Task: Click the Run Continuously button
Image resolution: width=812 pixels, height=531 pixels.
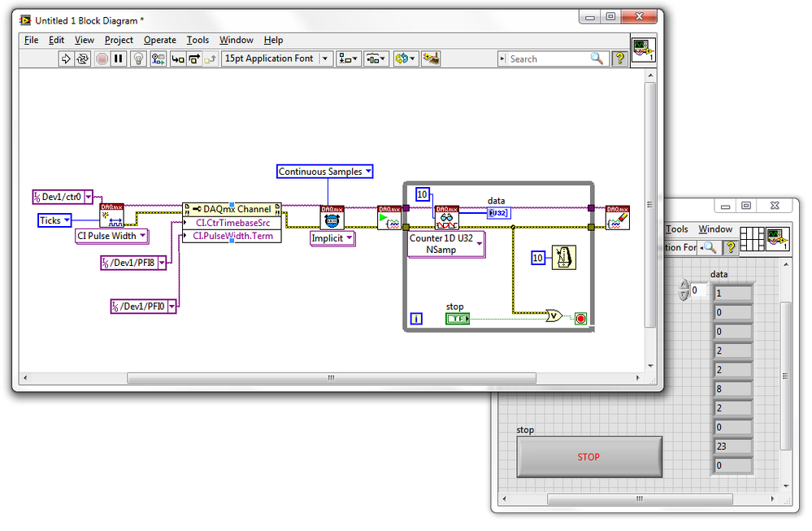Action: pyautogui.click(x=82, y=59)
